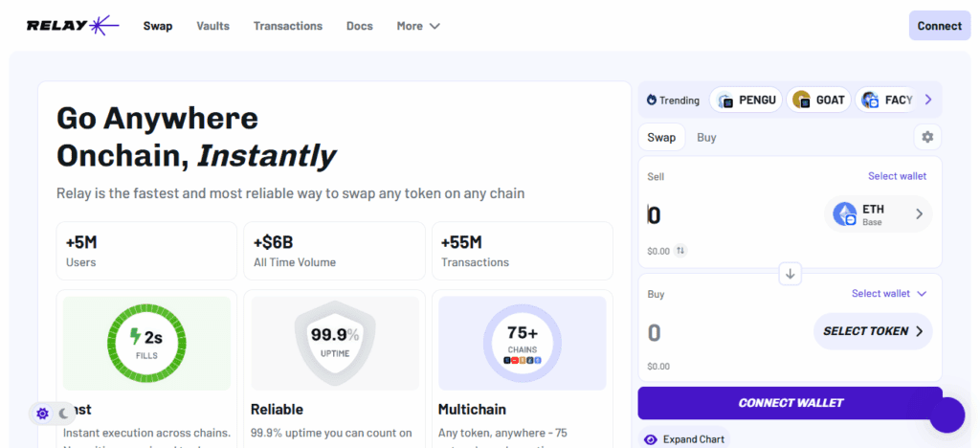Screen dimensions: 980x448
Task: Open the Transactions page
Action: tap(288, 26)
